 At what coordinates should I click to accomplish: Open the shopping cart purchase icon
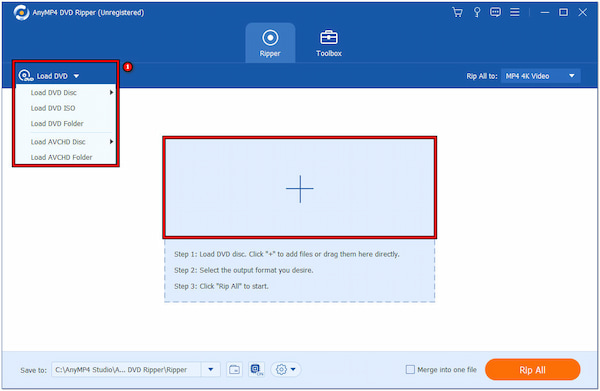[x=457, y=12]
